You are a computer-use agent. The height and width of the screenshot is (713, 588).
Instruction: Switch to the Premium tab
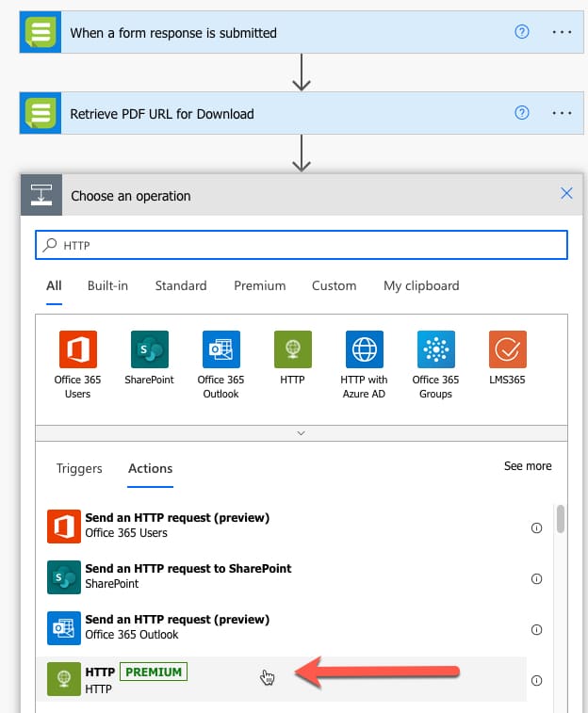pos(260,285)
